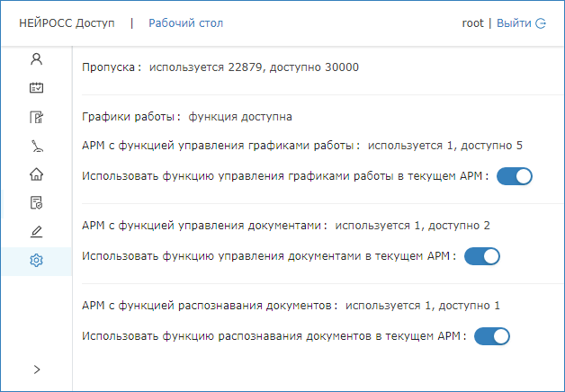The height and width of the screenshot is (392, 565).
Task: Select the pencil edit sidebar icon
Action: (x=36, y=232)
